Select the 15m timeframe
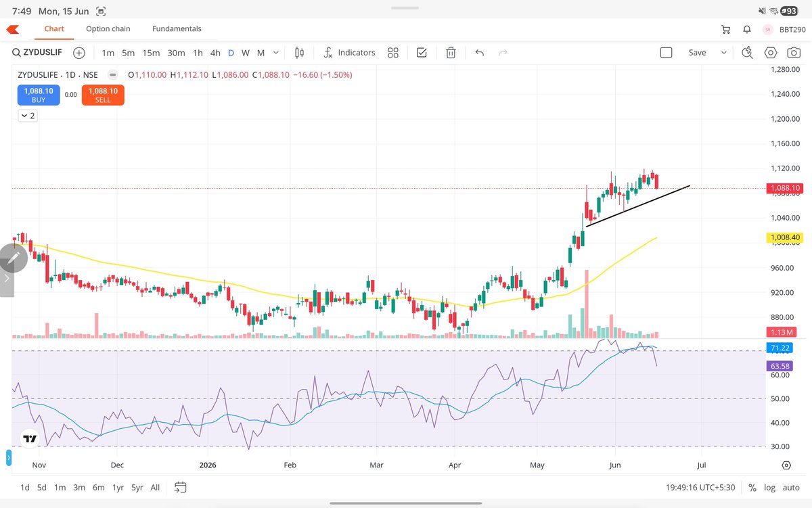This screenshot has width=812, height=508. tap(151, 53)
